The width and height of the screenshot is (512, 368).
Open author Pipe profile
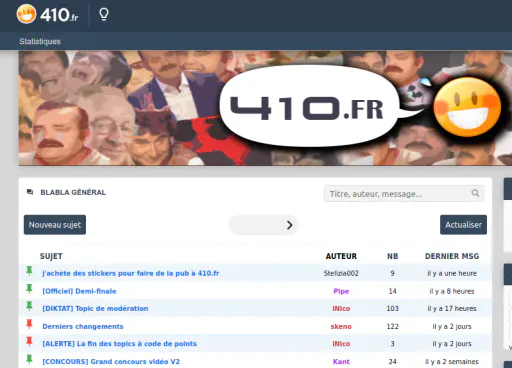tap(341, 291)
